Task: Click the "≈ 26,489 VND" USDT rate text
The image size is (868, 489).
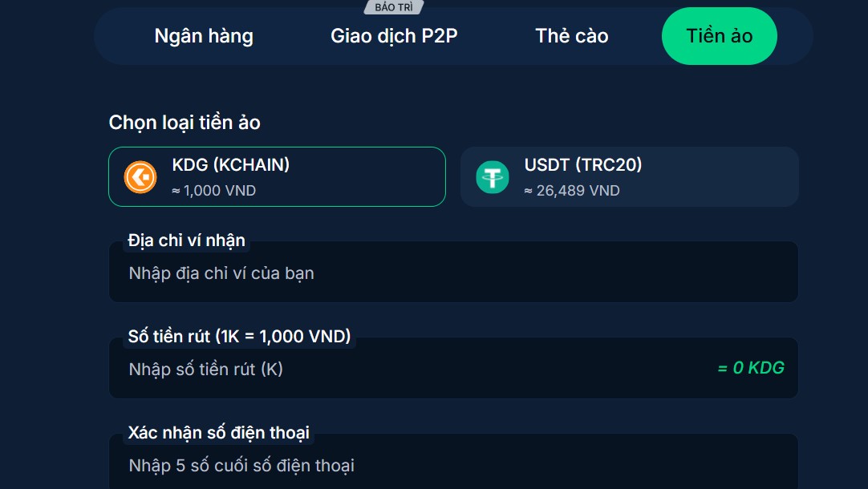Action: coord(572,191)
